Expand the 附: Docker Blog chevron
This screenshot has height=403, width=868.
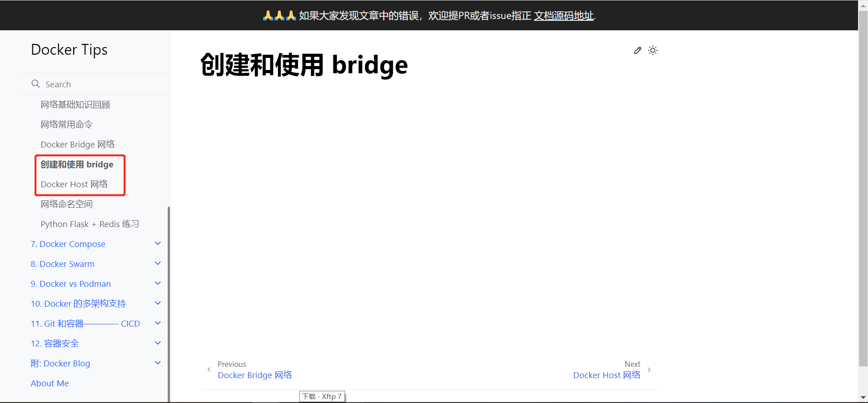(x=158, y=363)
